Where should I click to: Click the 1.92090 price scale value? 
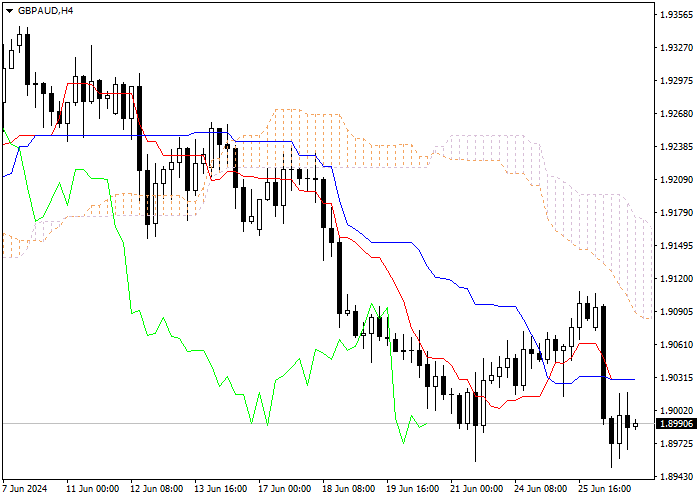coord(677,180)
